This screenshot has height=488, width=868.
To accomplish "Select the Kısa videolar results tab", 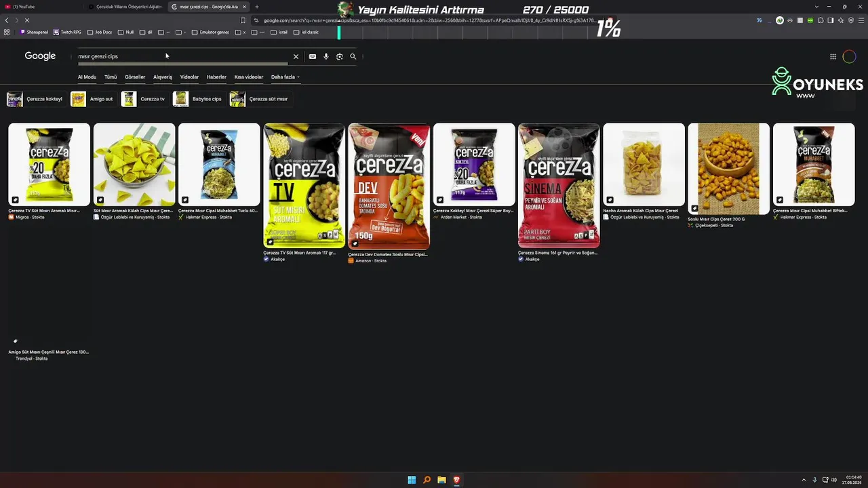I will tap(249, 77).
